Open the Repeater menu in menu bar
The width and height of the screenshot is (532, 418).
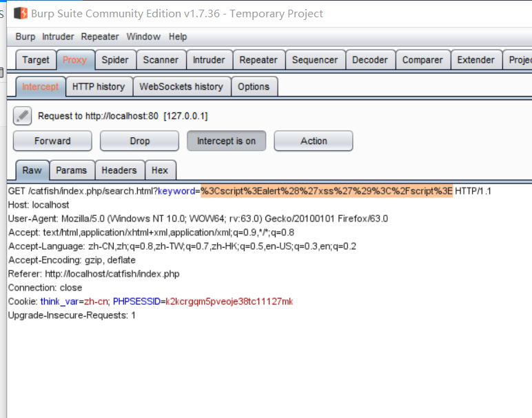(x=100, y=37)
